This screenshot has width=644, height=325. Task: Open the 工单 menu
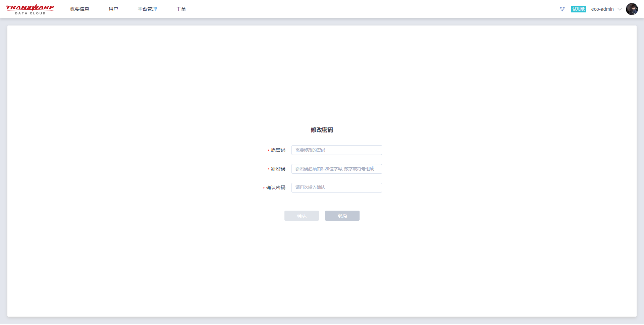[x=181, y=9]
